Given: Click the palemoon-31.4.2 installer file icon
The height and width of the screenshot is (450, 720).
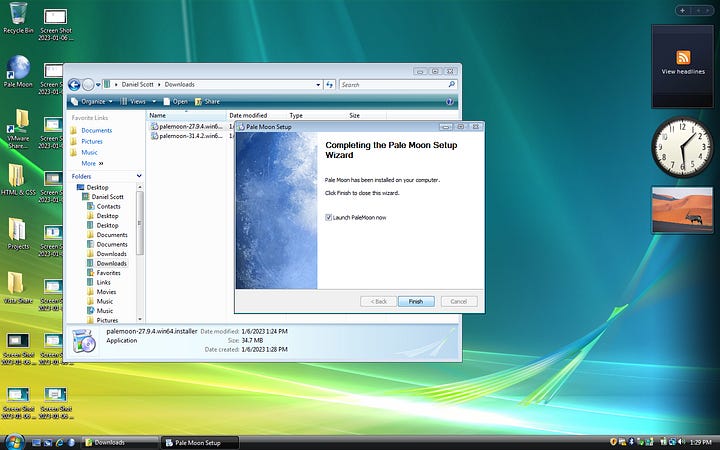Looking at the screenshot, I should click(155, 136).
